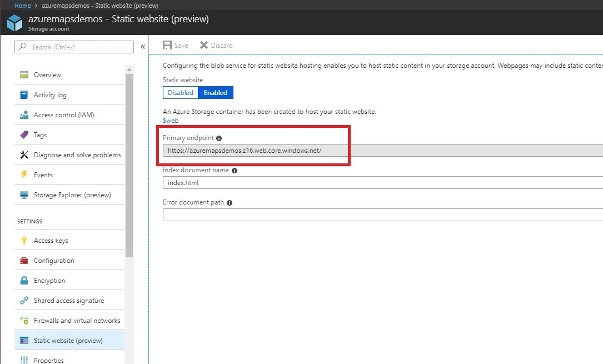Open Access control (IAM) menu item
The image size is (603, 364).
point(69,114)
